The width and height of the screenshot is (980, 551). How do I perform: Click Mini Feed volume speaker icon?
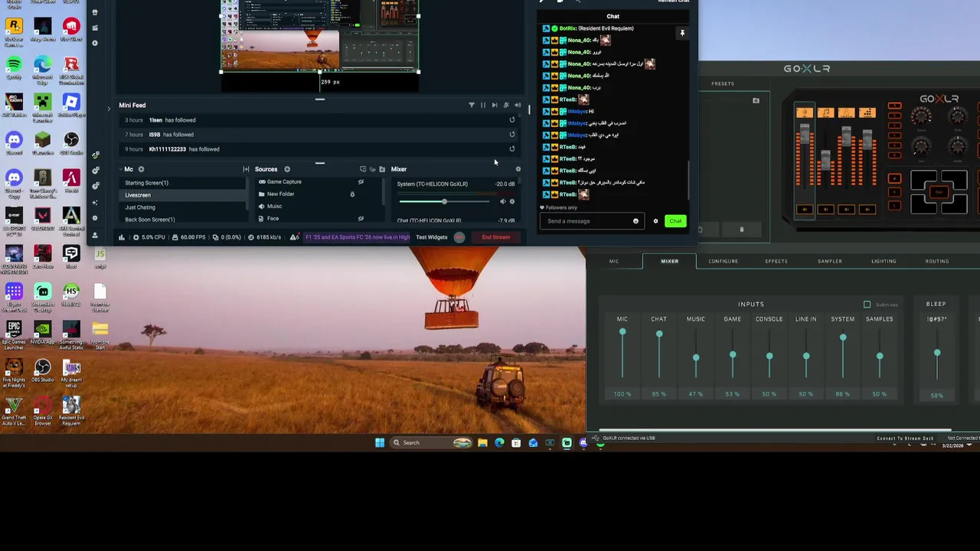[x=518, y=105]
